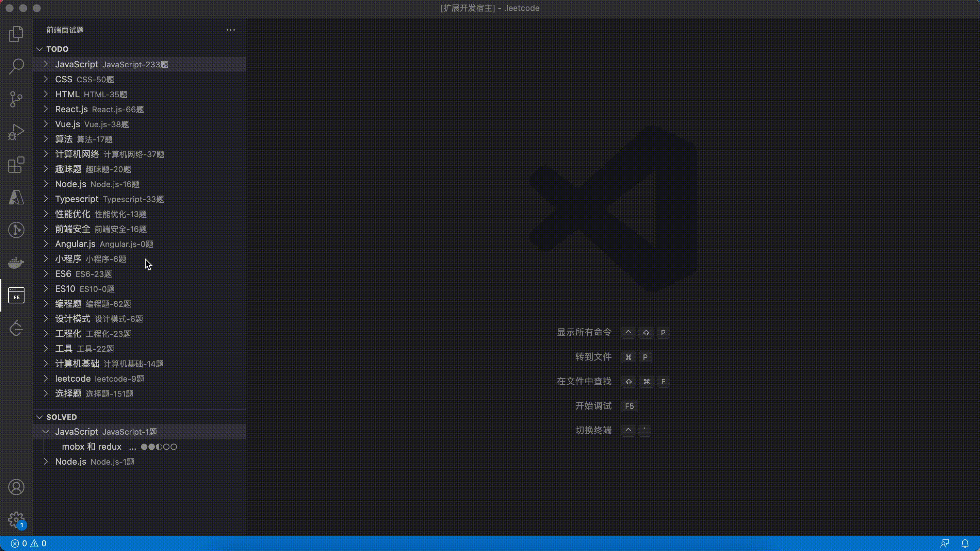This screenshot has width=980, height=551.
Task: Expand the 选择题 category
Action: tap(68, 394)
